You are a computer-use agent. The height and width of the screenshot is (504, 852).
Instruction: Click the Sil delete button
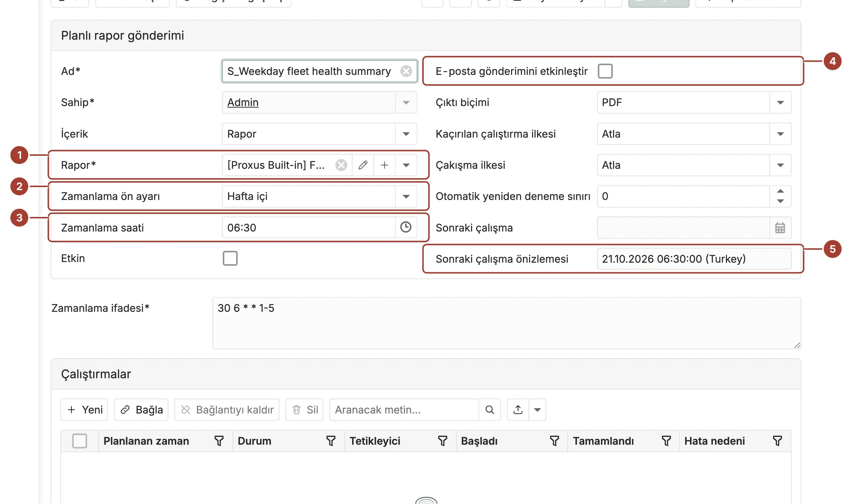point(304,410)
